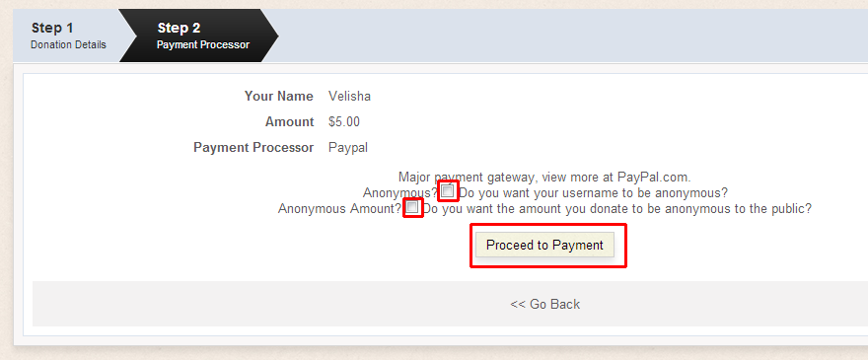Click the Anonymous? label text
The height and width of the screenshot is (360, 868).
[x=400, y=192]
